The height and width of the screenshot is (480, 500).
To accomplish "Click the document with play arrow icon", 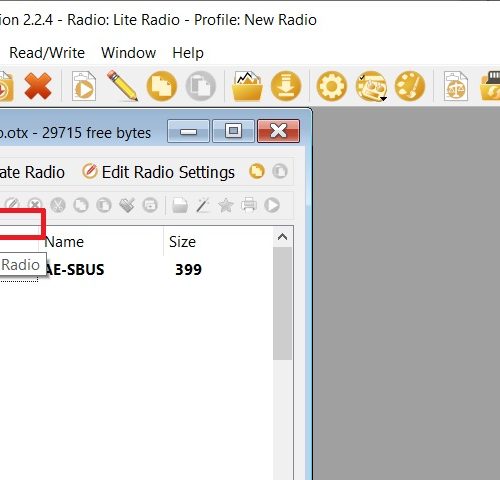I will [x=84, y=86].
